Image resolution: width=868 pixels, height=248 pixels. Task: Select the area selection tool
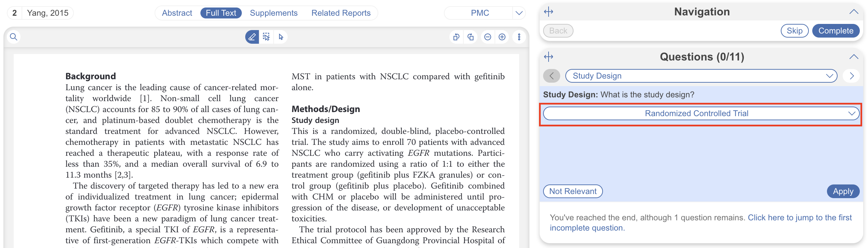coord(266,37)
